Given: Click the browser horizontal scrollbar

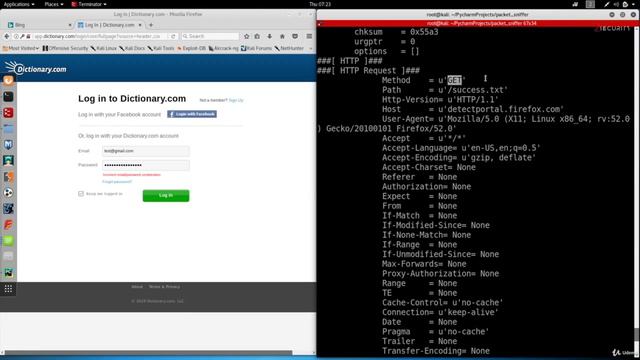Looking at the screenshot, I should (149, 352).
